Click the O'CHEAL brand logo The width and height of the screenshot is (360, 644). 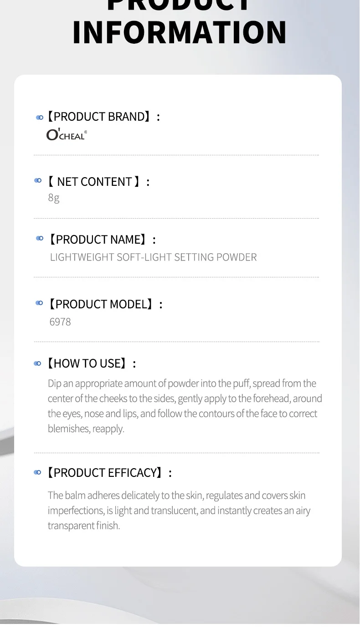coord(67,135)
